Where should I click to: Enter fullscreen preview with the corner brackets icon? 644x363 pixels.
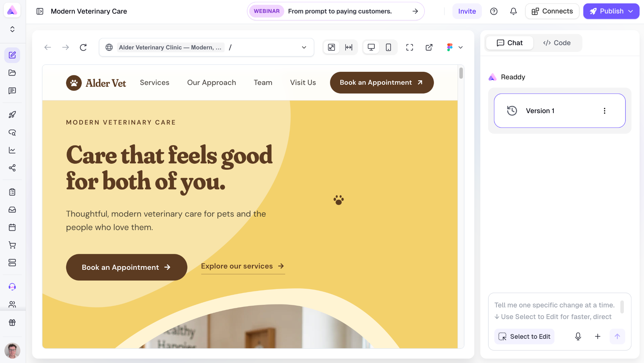pos(409,47)
